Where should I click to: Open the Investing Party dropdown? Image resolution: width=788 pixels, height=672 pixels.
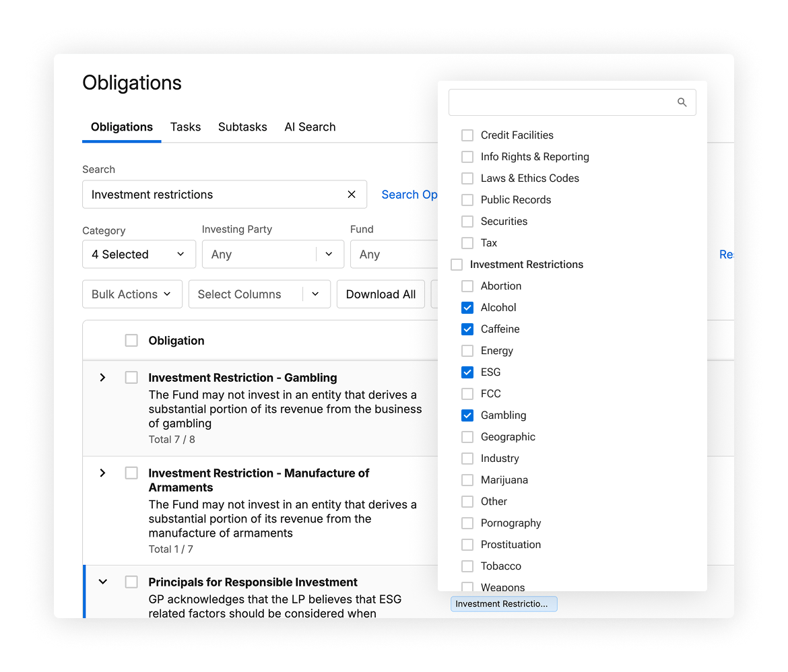(273, 255)
